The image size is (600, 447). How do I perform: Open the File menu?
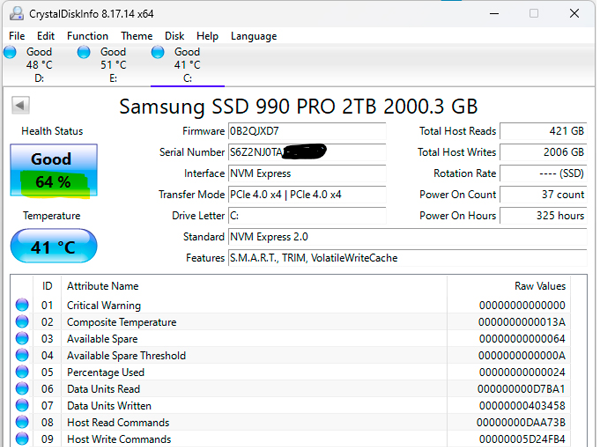click(x=17, y=36)
